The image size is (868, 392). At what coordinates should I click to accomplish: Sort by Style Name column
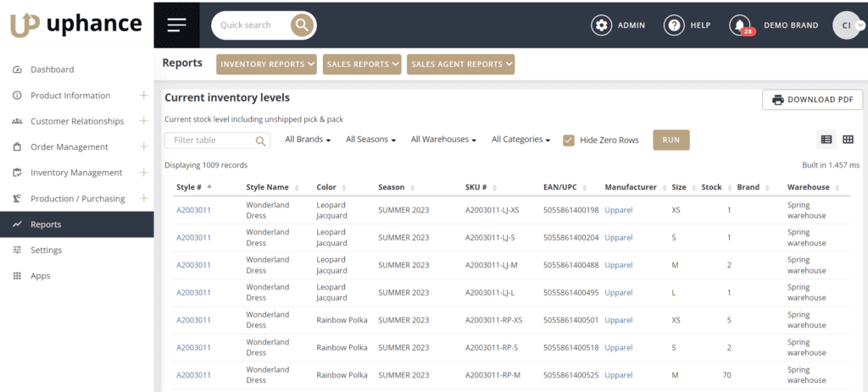click(272, 187)
